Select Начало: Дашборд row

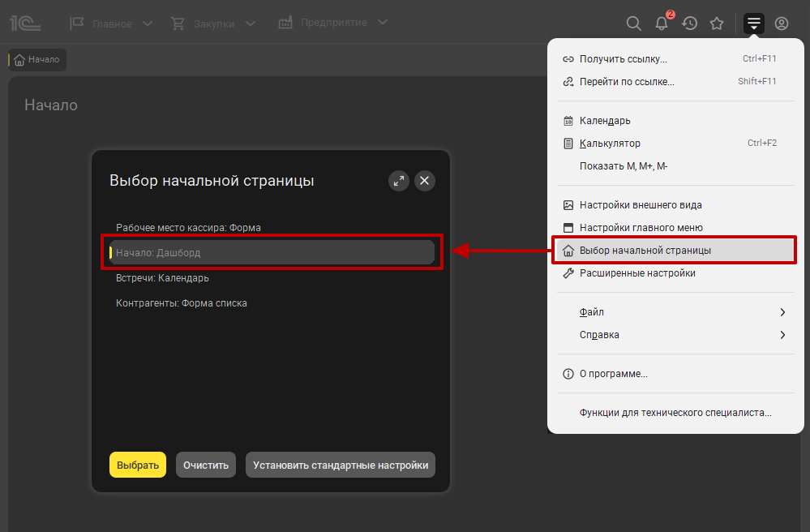[272, 252]
